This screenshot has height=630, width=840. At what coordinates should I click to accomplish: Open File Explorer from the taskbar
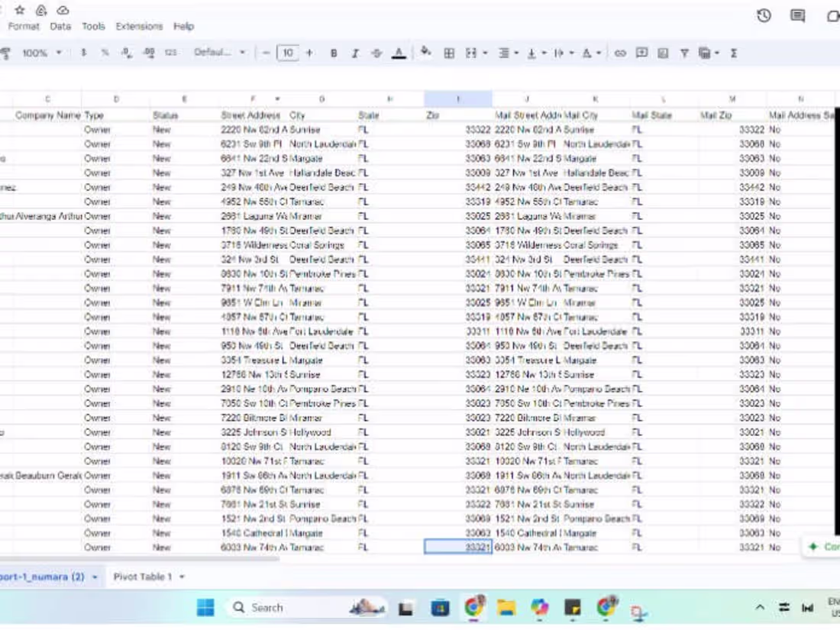pos(506,608)
